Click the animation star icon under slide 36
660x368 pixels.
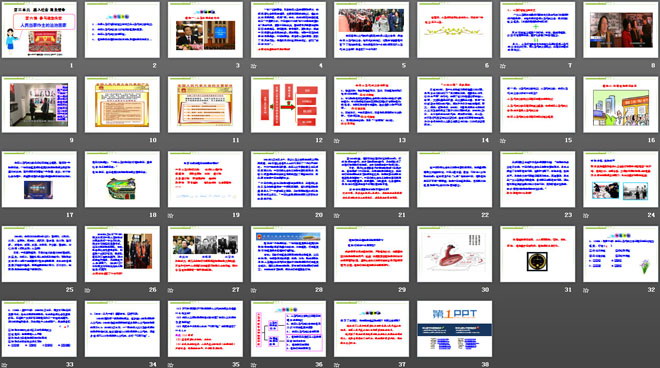[x=253, y=365]
